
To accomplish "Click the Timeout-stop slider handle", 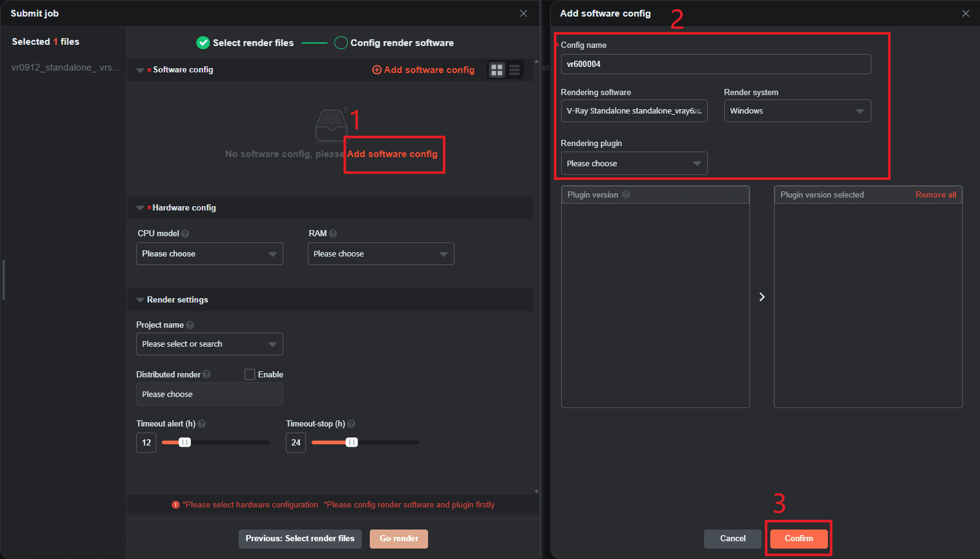I will (351, 442).
